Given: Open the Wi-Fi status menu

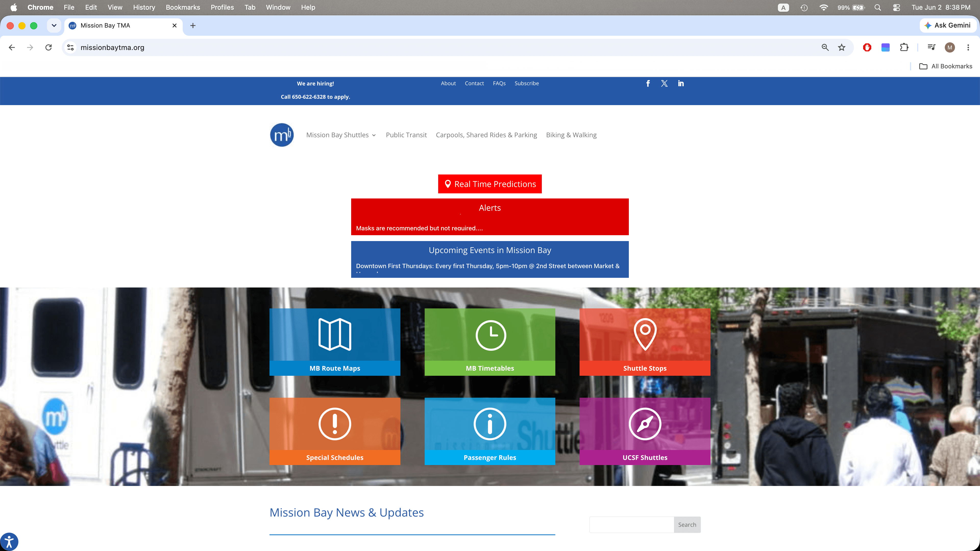Looking at the screenshot, I should click(823, 7).
